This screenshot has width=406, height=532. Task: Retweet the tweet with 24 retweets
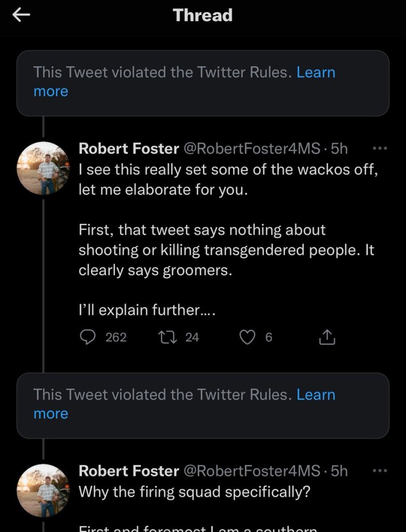pyautogui.click(x=168, y=338)
